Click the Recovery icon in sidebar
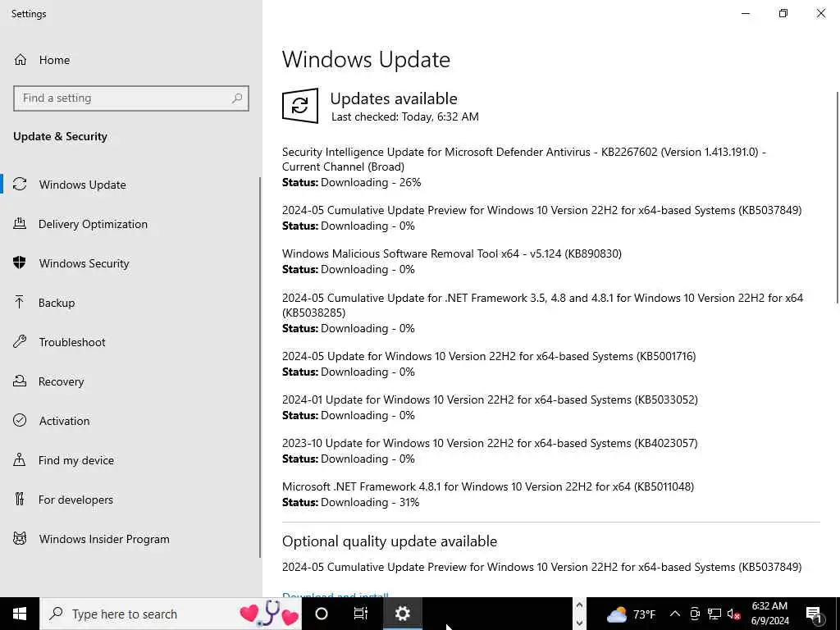The image size is (840, 630). click(x=20, y=381)
